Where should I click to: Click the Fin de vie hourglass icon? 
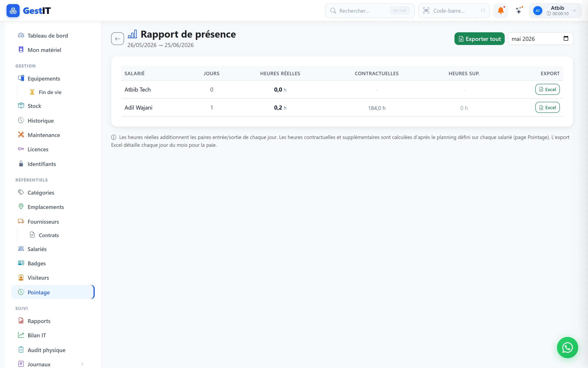tap(32, 92)
